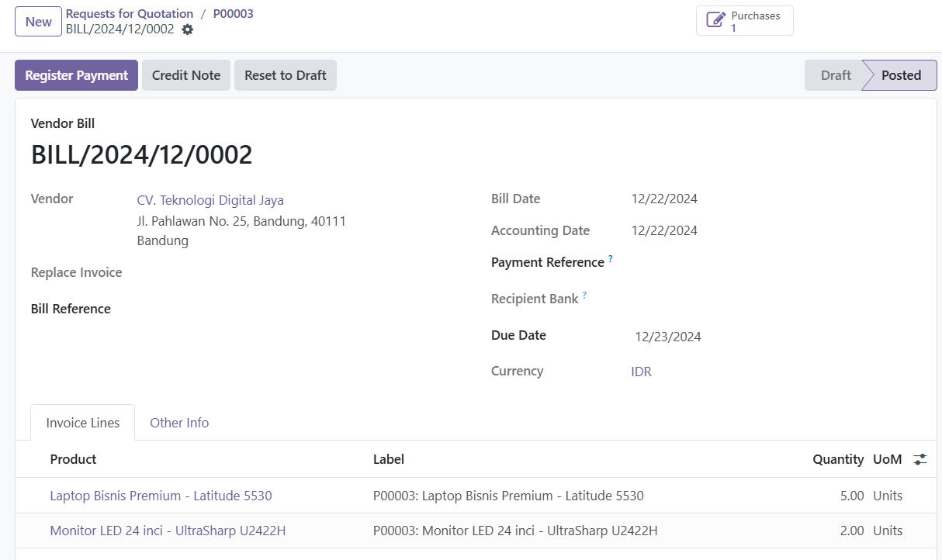The height and width of the screenshot is (560, 942).
Task: Open vendor CV. Teknologi Digital Jaya
Action: coord(210,200)
